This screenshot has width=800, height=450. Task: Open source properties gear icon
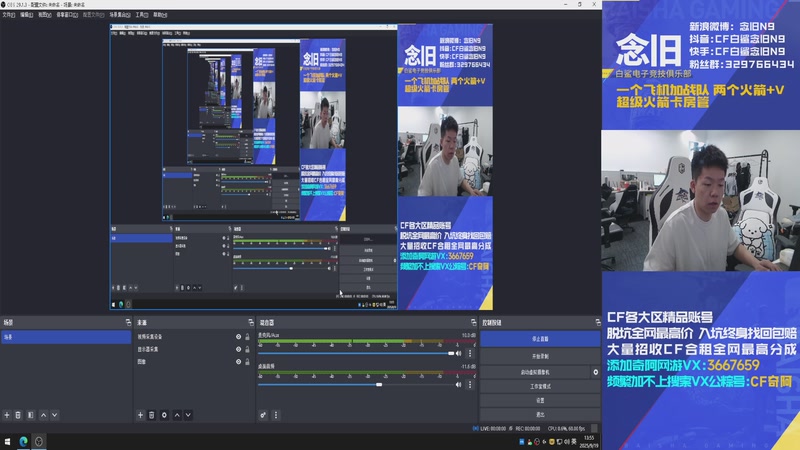[164, 415]
